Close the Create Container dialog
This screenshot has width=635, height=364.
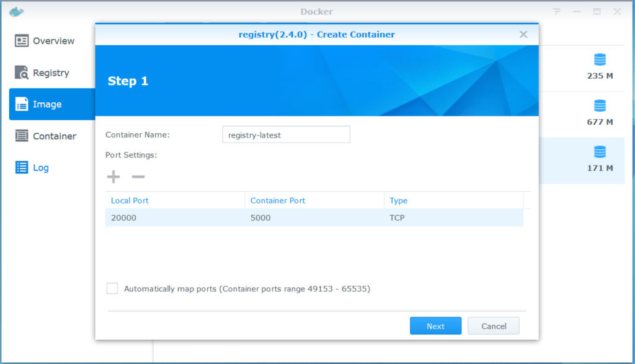click(523, 35)
